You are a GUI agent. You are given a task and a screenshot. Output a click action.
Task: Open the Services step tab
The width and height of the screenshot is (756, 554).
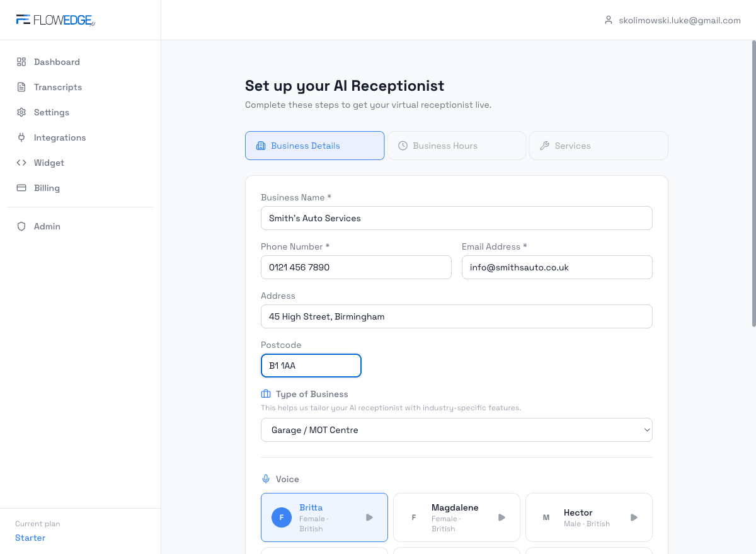597,146
